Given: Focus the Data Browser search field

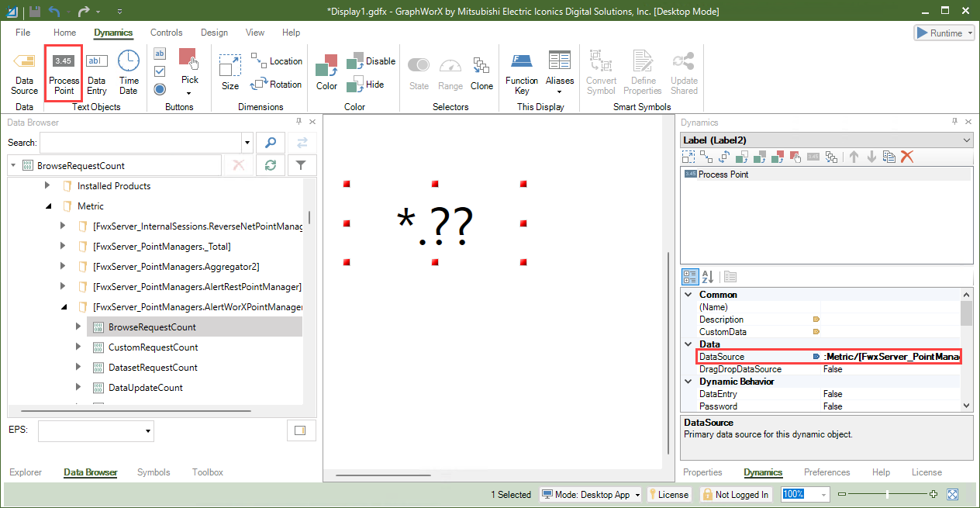Looking at the screenshot, I should pos(140,143).
